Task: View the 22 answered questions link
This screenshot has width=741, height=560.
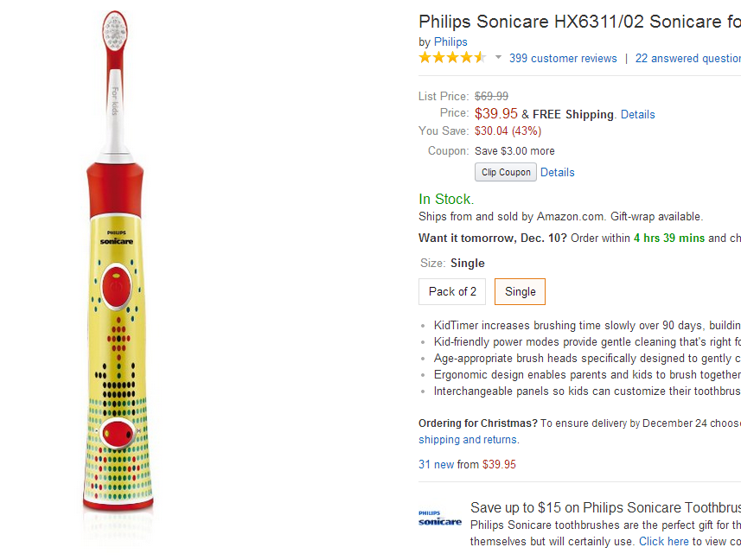Action: (687, 58)
